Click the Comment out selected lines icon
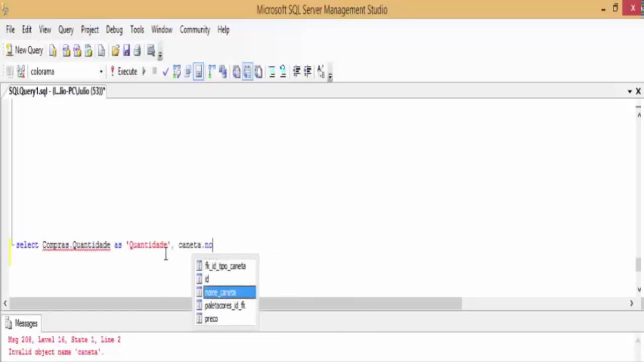644x362 pixels. tap(272, 71)
